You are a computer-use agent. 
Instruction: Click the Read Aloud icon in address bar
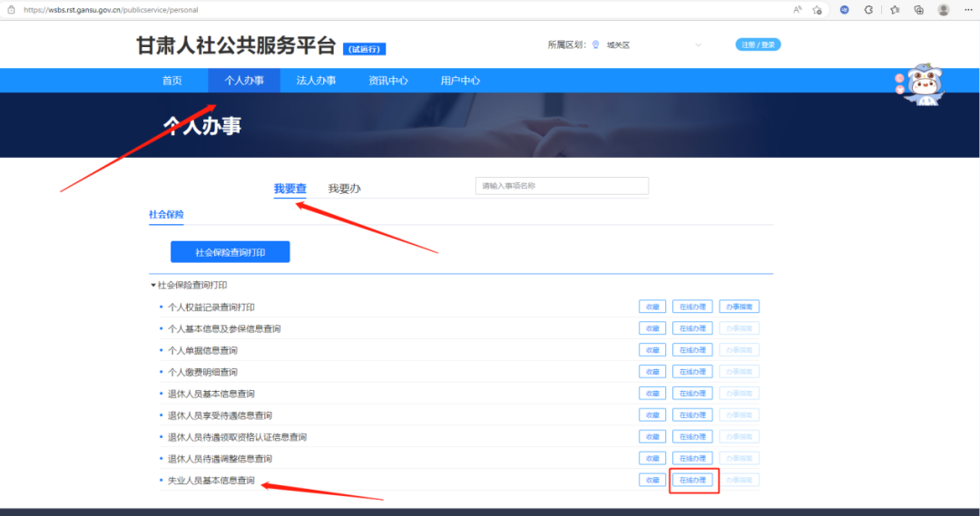797,9
